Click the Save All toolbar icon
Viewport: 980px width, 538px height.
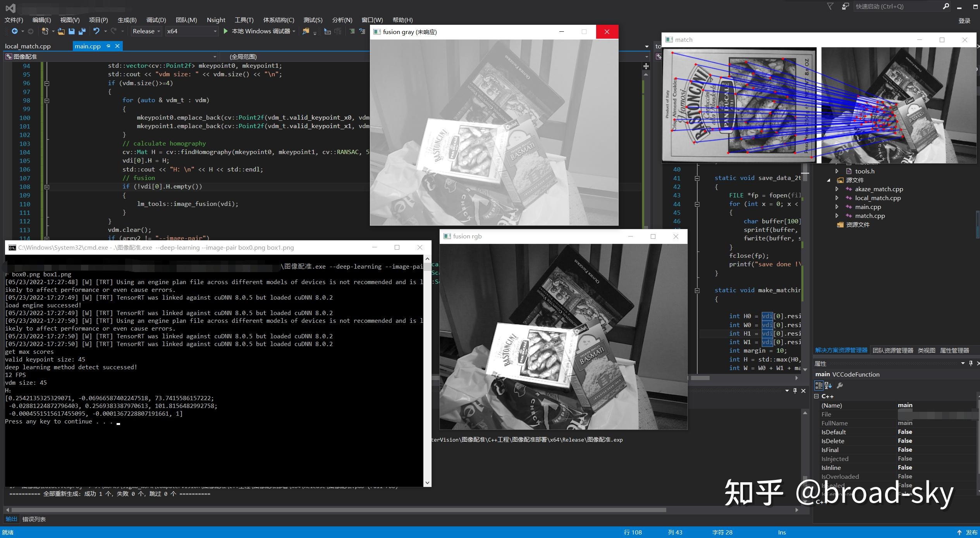click(82, 31)
